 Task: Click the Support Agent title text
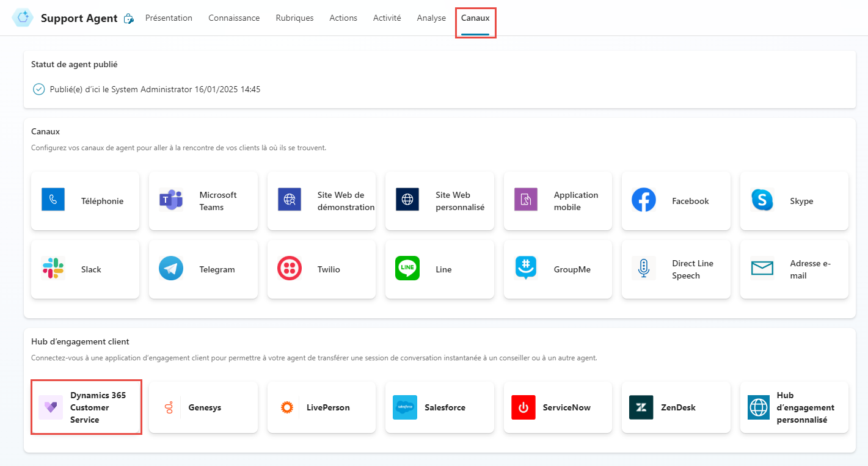click(79, 18)
